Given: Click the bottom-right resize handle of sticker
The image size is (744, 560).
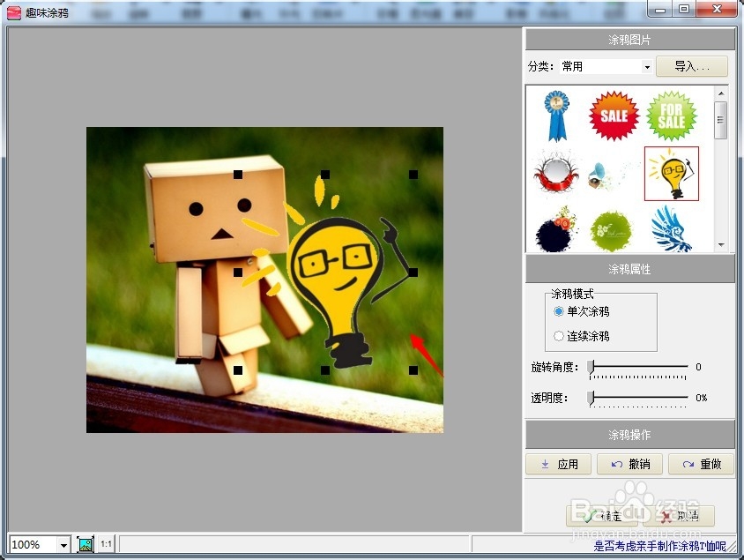Looking at the screenshot, I should tap(413, 370).
